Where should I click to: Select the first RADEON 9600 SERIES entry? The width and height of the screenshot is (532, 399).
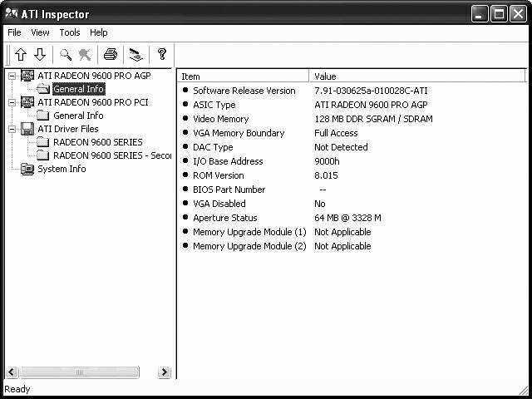coord(97,142)
